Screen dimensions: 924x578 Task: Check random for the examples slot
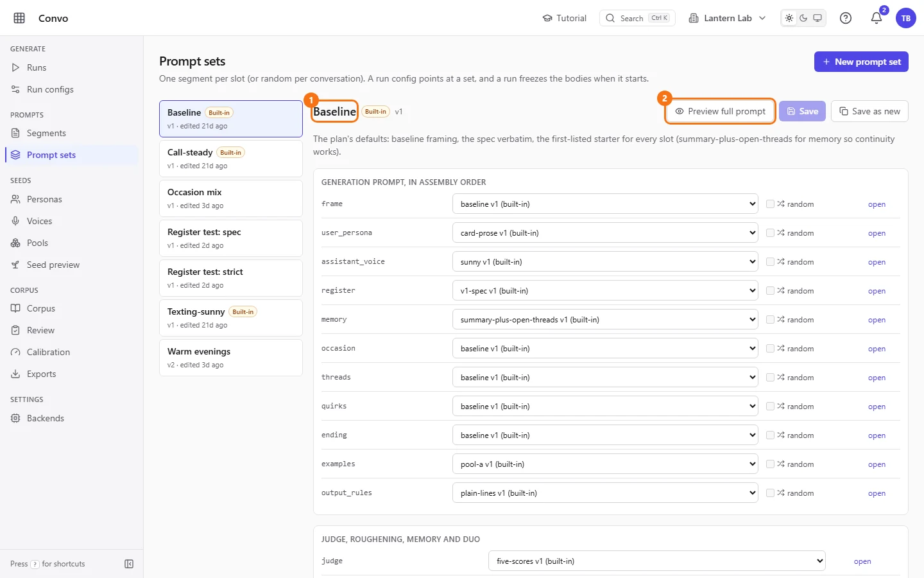pyautogui.click(x=770, y=464)
